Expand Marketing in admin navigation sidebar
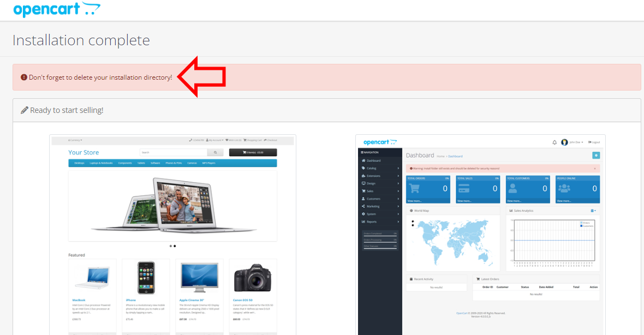The height and width of the screenshot is (335, 644). 380,206
